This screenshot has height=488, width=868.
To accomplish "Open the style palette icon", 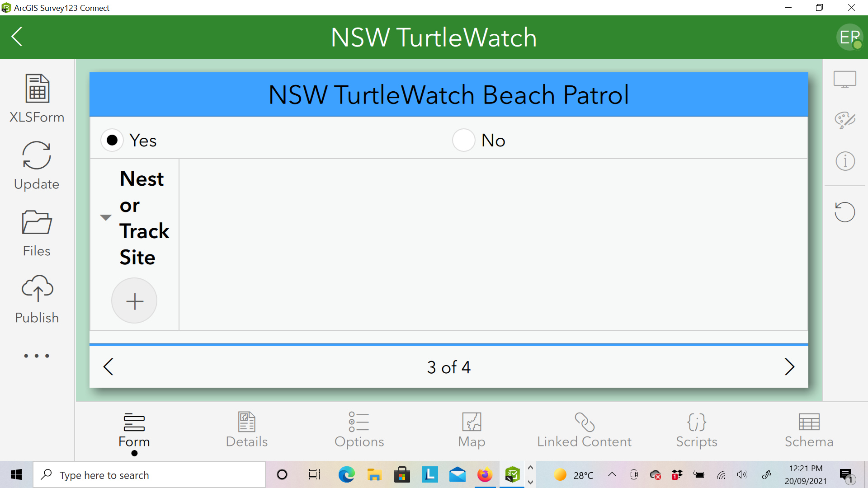I will pyautogui.click(x=845, y=120).
